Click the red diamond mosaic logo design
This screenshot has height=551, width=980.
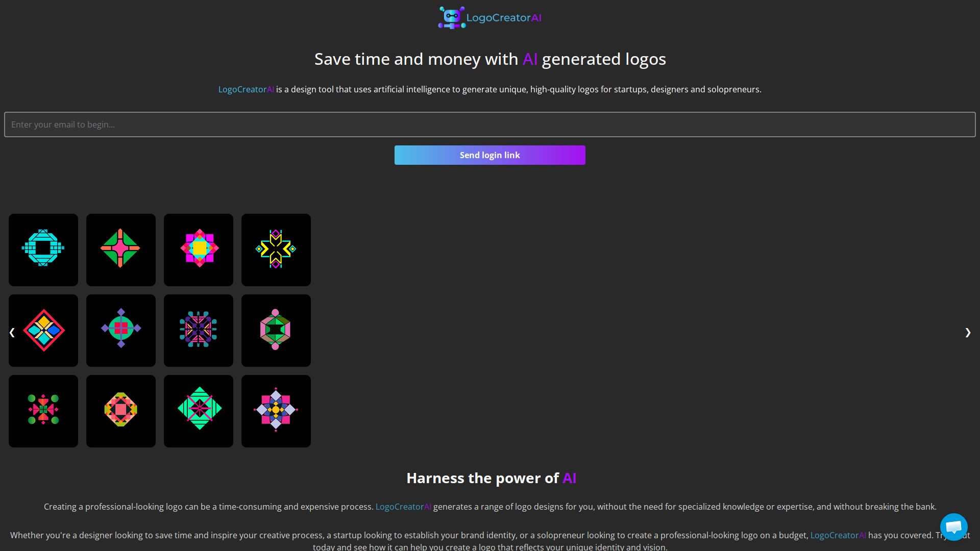[43, 330]
